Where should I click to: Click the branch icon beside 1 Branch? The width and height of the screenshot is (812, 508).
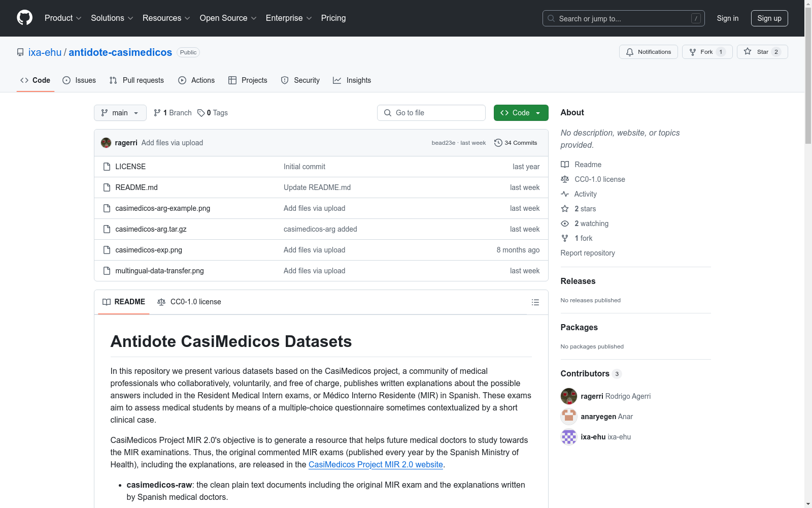coord(157,113)
